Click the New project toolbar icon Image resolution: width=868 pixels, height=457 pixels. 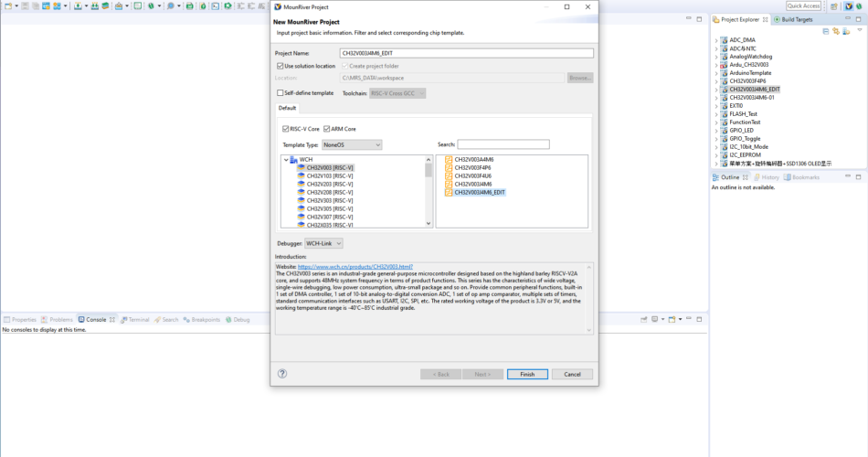(7, 6)
